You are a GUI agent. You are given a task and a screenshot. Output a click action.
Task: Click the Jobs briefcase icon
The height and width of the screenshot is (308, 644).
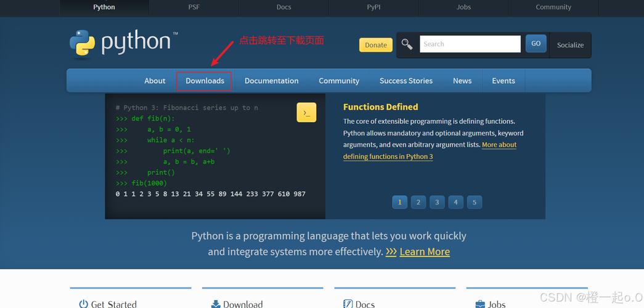coord(479,304)
